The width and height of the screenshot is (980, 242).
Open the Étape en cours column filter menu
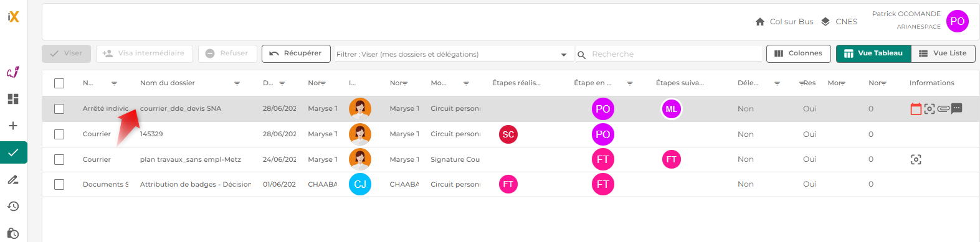(x=630, y=83)
